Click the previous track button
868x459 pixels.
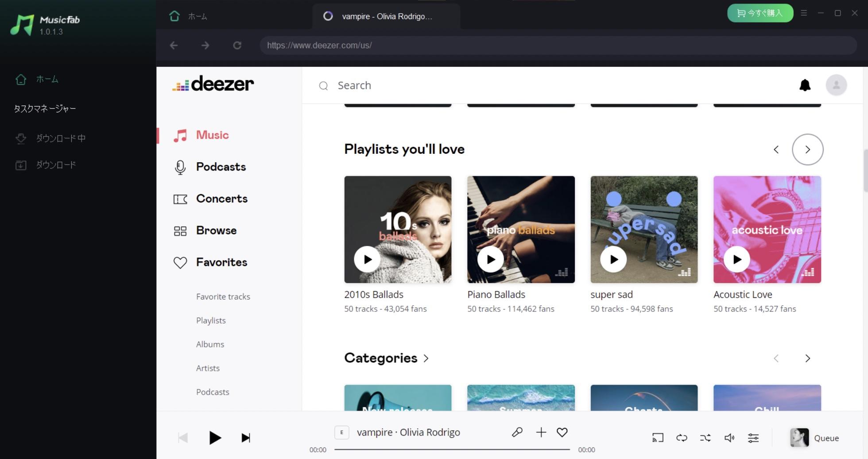coord(182,438)
